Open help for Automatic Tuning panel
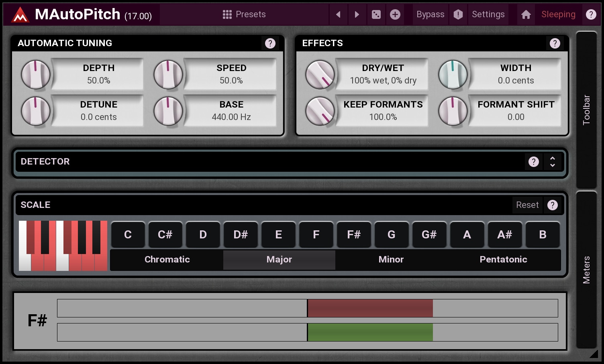Viewport: 604px width, 364px height. point(270,43)
